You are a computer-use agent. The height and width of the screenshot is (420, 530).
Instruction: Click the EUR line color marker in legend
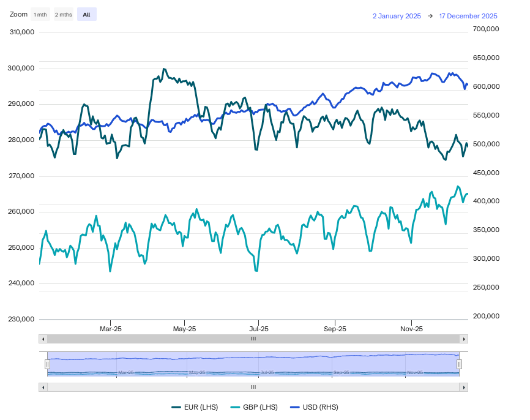pos(176,407)
